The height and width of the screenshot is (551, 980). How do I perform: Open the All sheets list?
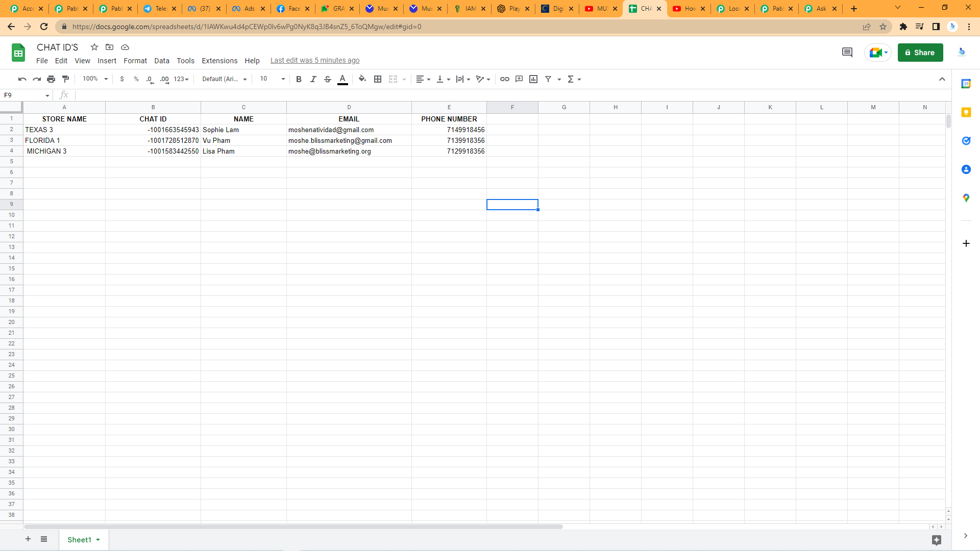click(x=44, y=539)
